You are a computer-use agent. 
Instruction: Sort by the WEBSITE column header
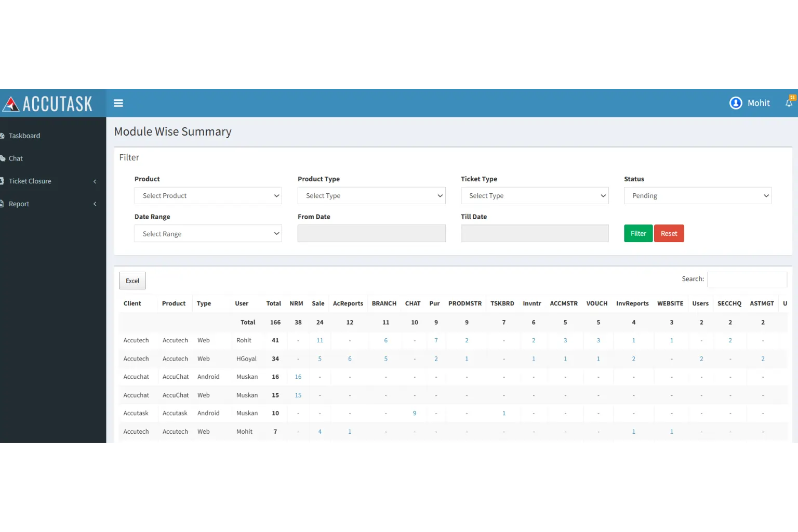tap(670, 303)
